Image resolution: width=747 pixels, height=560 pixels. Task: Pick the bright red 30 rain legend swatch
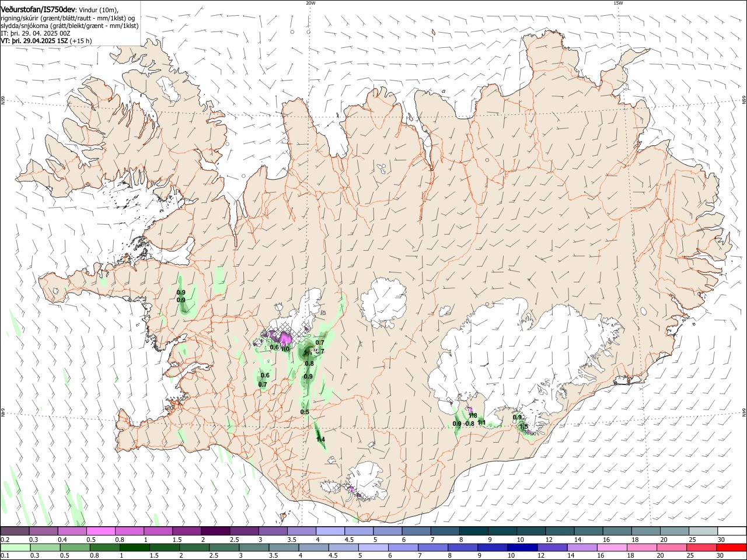(731, 547)
